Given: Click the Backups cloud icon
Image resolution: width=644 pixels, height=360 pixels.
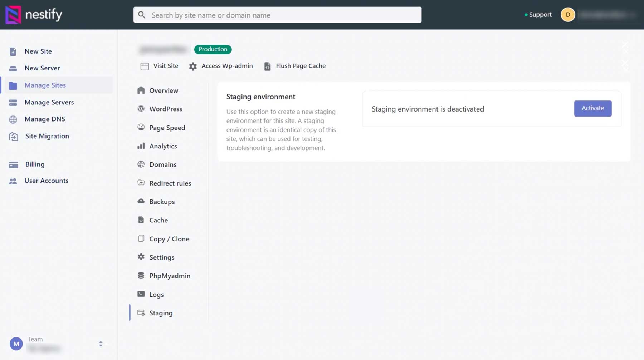Looking at the screenshot, I should pyautogui.click(x=141, y=201).
